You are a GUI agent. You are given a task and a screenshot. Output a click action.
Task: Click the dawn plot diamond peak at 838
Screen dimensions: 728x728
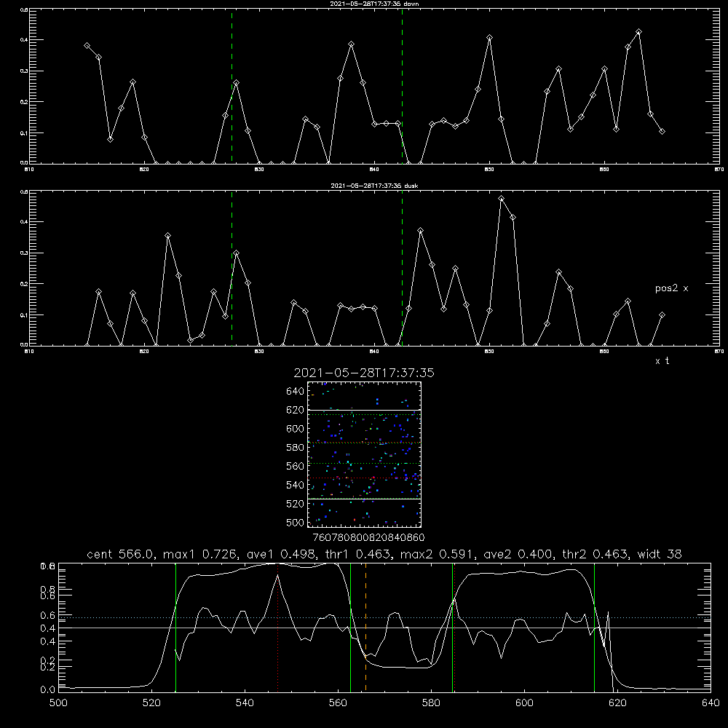click(x=352, y=44)
